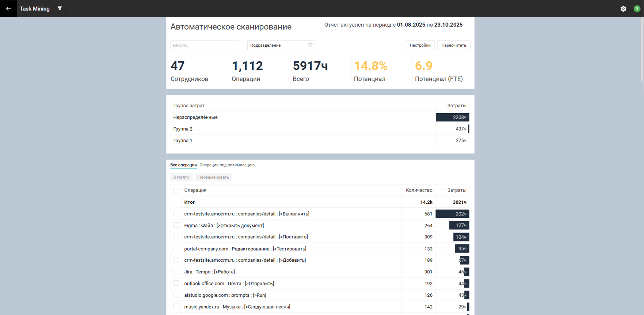The image size is (644, 315).
Task: Check the portal-company.com Тестировать row checkbox
Action: tap(176, 249)
